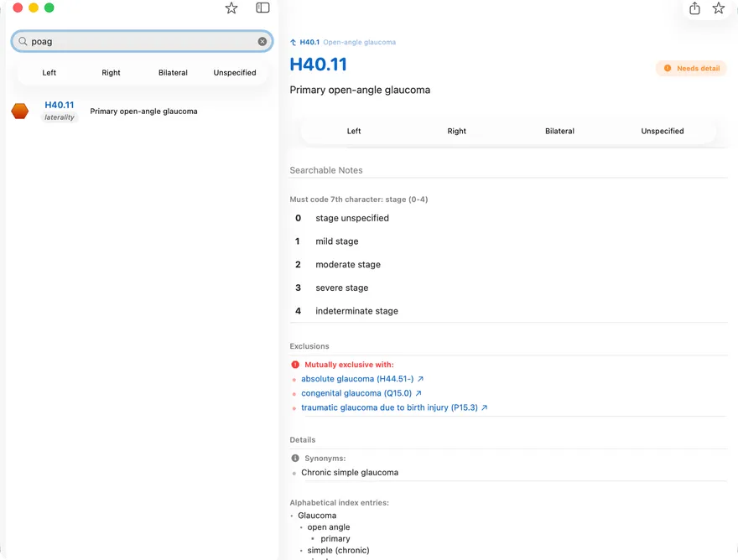Click the green window zoom button

click(49, 8)
